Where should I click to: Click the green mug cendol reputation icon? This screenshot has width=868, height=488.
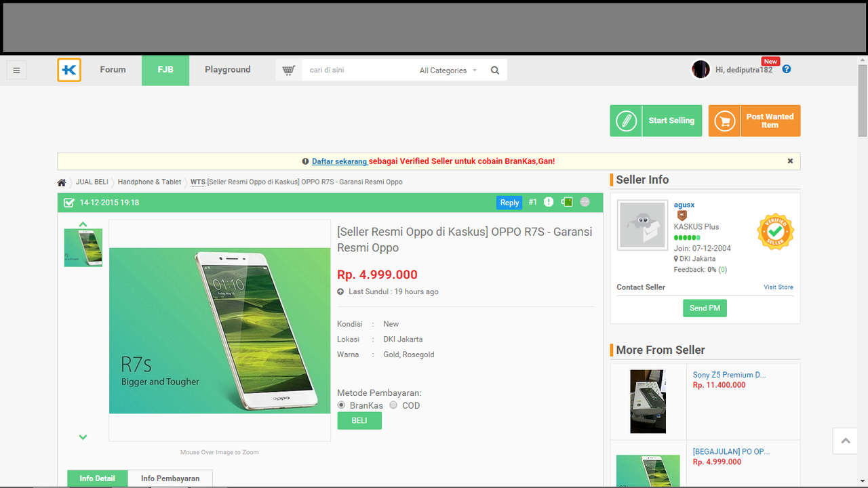567,202
